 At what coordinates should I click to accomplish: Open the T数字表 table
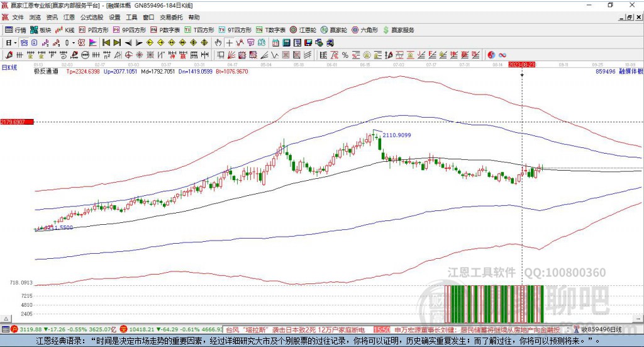coord(270,30)
